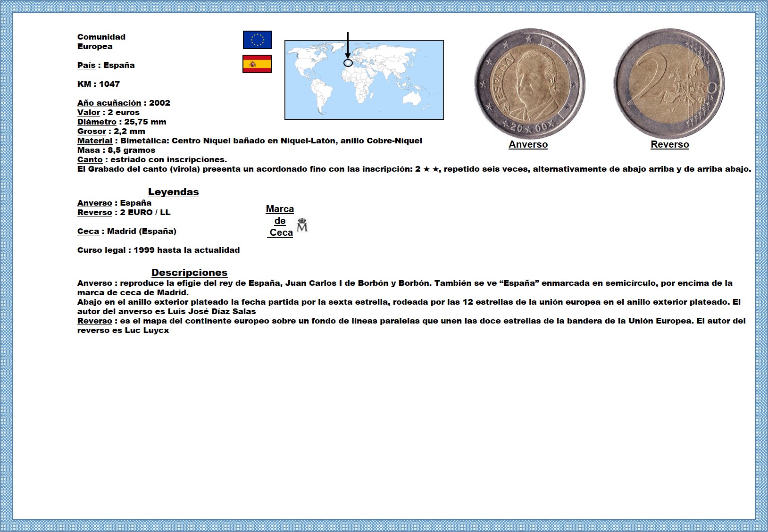The height and width of the screenshot is (532, 768).
Task: Select the País : España line
Action: [106, 65]
